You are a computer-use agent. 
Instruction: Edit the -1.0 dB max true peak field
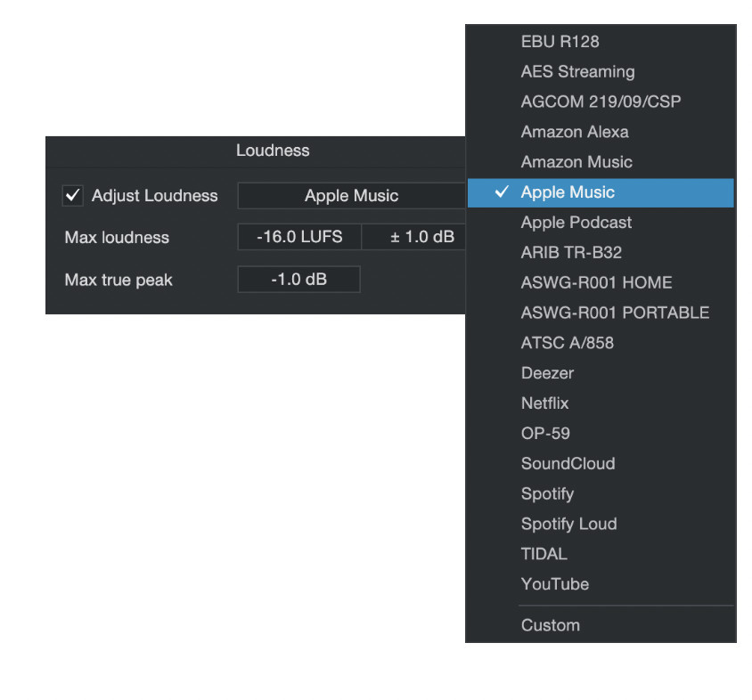[x=298, y=279]
